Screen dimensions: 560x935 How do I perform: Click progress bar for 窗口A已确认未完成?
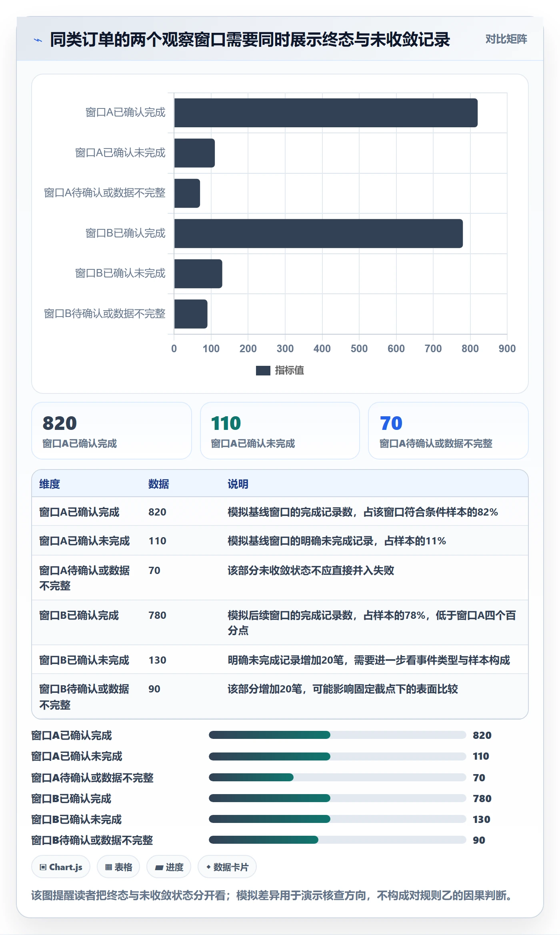coord(338,756)
